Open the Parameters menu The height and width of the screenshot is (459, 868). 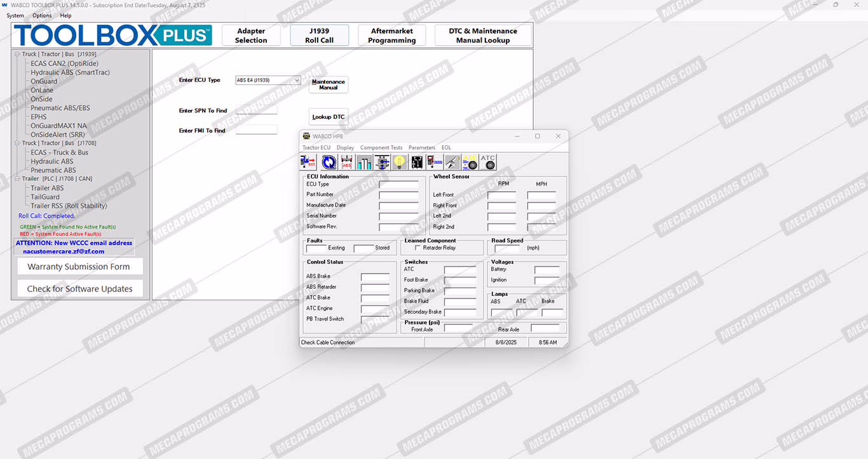point(422,147)
